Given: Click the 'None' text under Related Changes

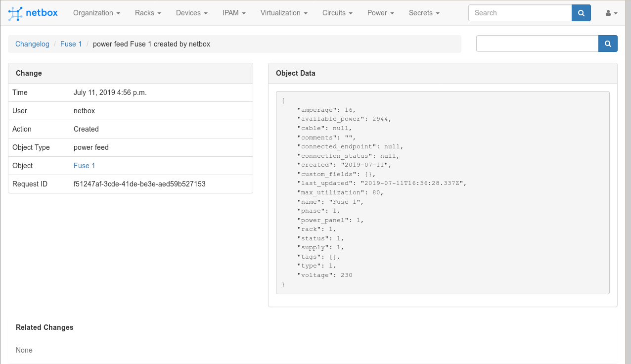Looking at the screenshot, I should click(x=24, y=350).
